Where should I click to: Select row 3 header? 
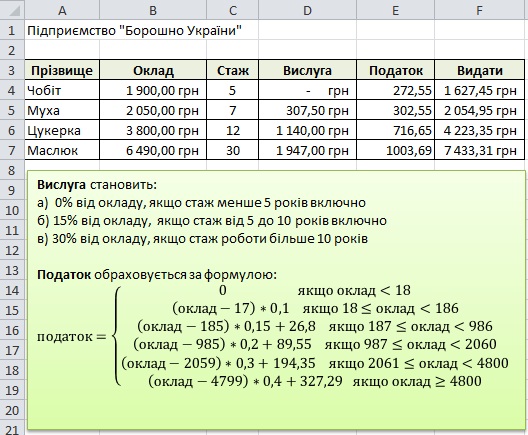[x=12, y=70]
